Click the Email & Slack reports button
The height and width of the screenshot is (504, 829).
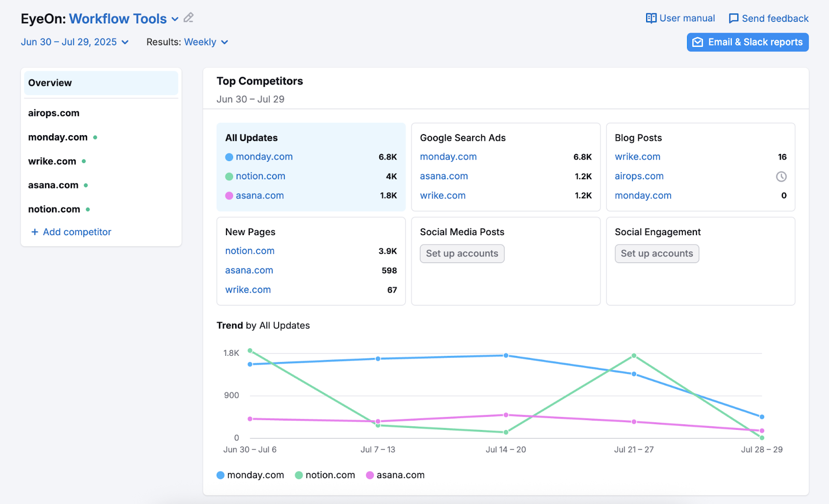click(x=748, y=42)
